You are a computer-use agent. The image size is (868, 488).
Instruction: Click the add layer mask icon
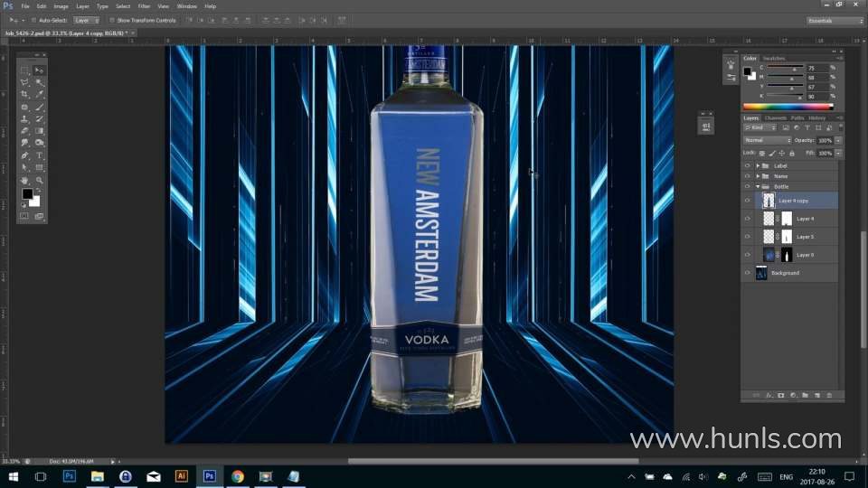(x=781, y=395)
